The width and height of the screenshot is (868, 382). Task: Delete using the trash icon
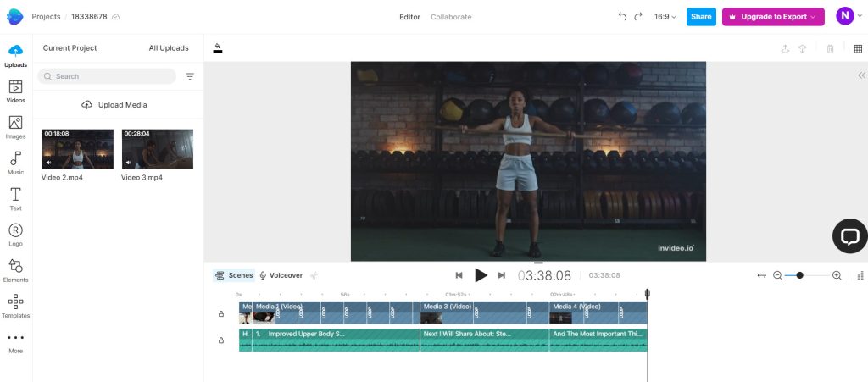[x=830, y=49]
